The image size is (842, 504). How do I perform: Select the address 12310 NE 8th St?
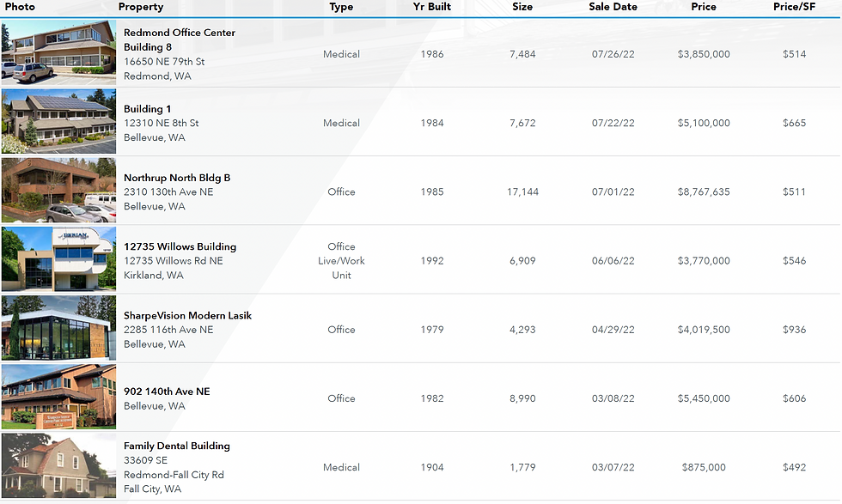pos(162,123)
